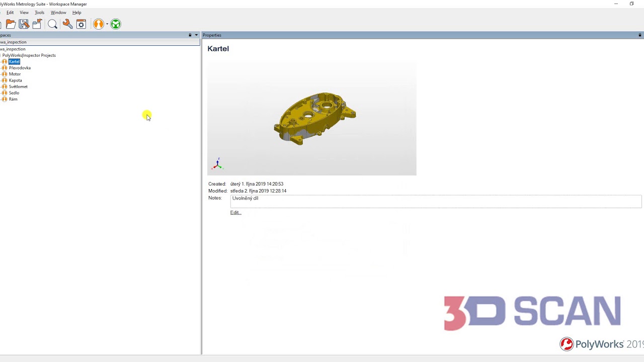Save the workspace with the save icon
The width and height of the screenshot is (644, 362).
(24, 24)
